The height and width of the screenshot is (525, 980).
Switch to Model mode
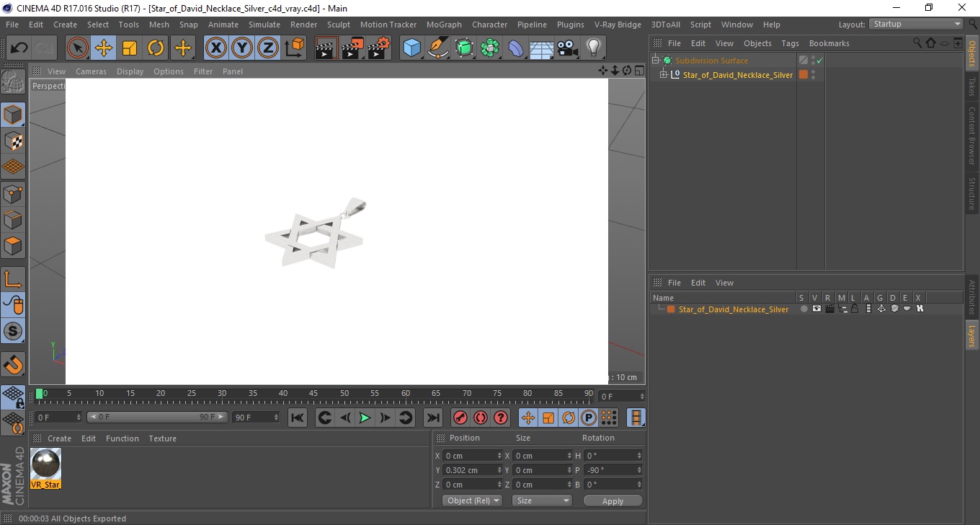pyautogui.click(x=13, y=115)
